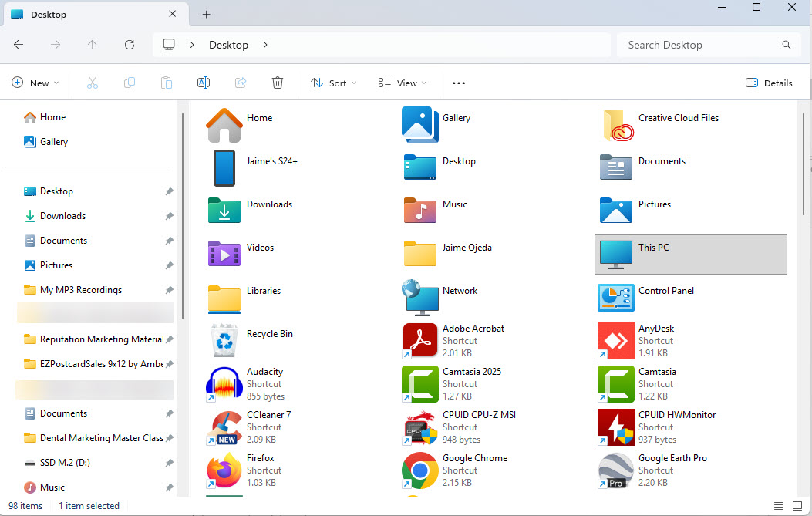Screen dimensions: 812x516
Task: Click pin icon next to My MP3 Recordings
Action: (x=169, y=290)
